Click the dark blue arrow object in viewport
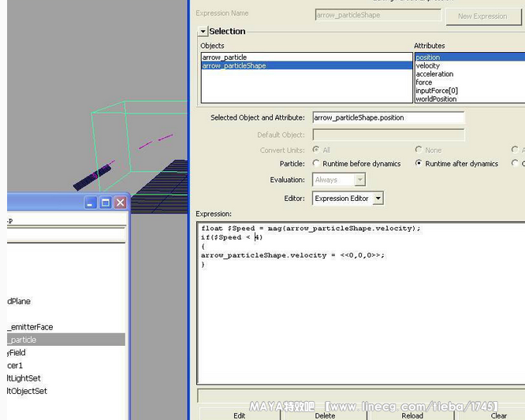The width and height of the screenshot is (525, 420). click(91, 178)
